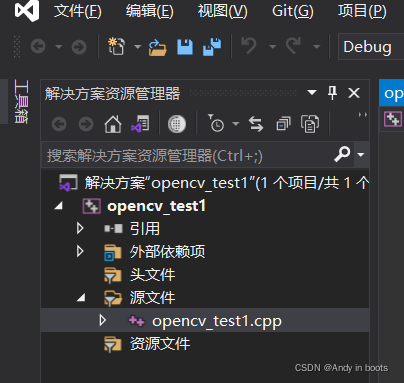Image resolution: width=404 pixels, height=383 pixels.
Task: Open the Debug configuration combo box
Action: [371, 46]
